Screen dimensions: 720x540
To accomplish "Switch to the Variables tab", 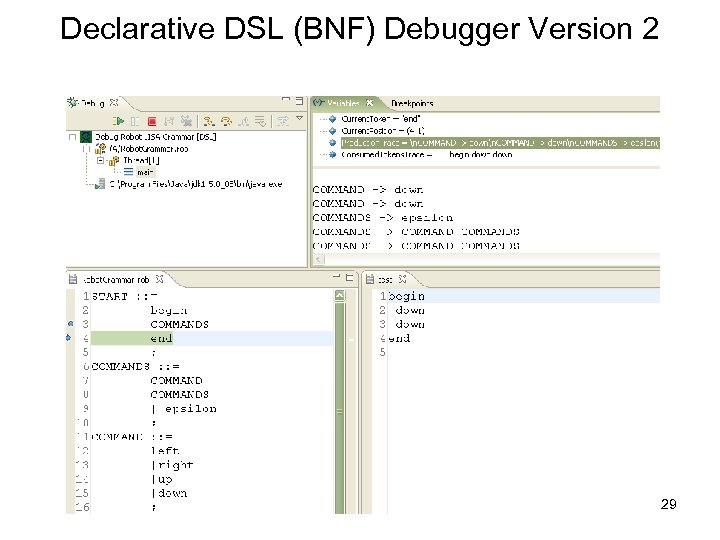I will point(343,103).
